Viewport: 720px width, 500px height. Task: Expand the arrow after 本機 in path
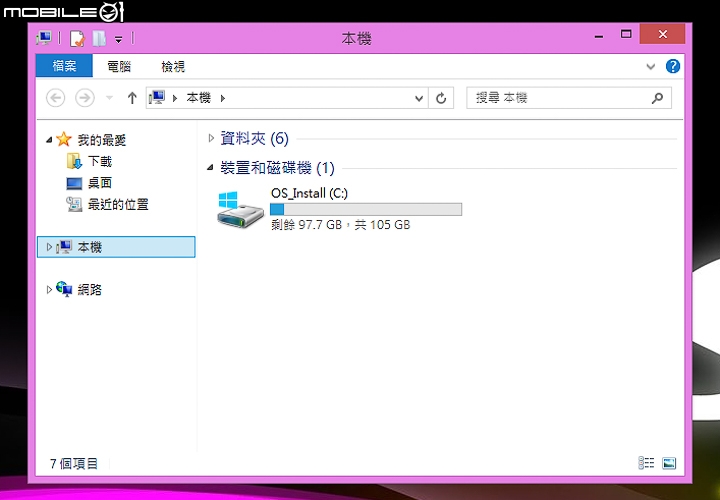pyautogui.click(x=223, y=98)
